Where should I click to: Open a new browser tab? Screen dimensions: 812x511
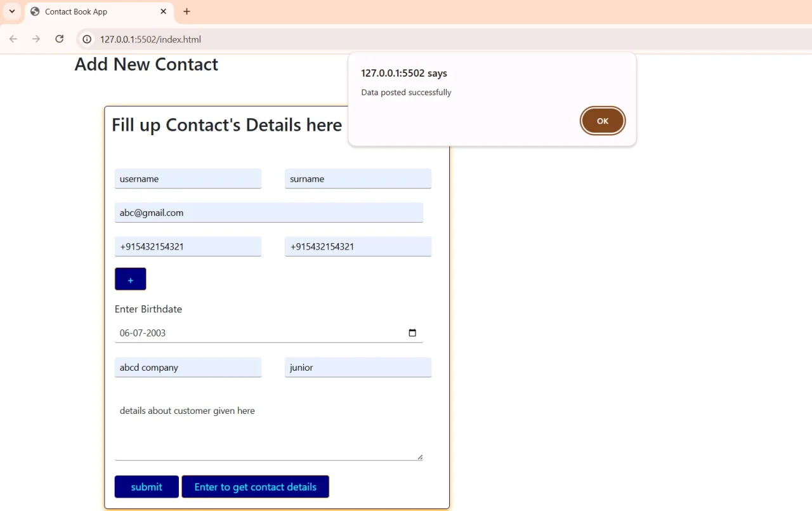point(187,11)
